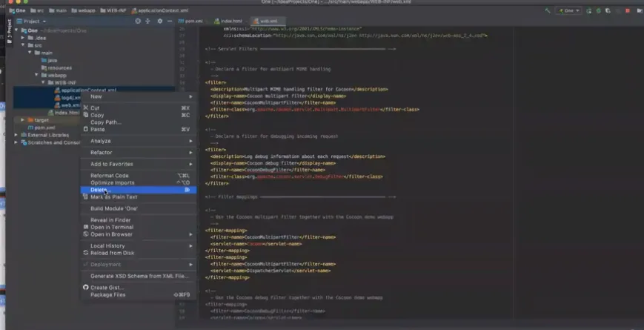Select the web.xml editor tab
644x330 pixels.
266,21
